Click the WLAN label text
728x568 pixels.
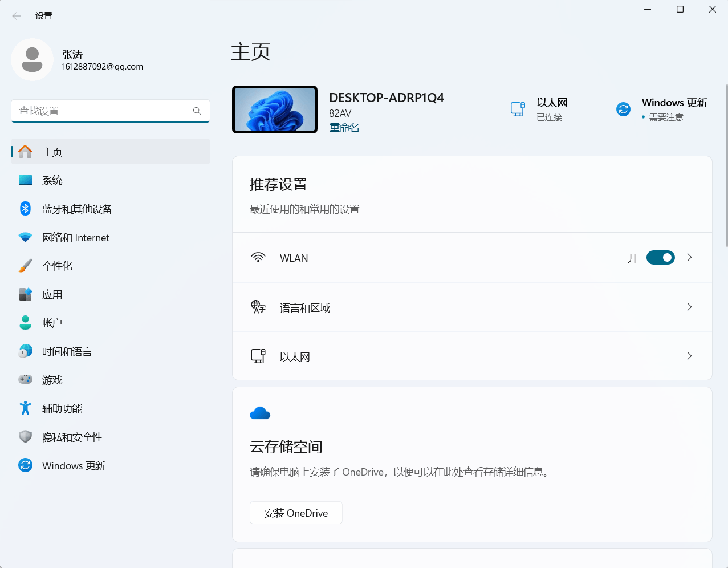click(x=294, y=258)
